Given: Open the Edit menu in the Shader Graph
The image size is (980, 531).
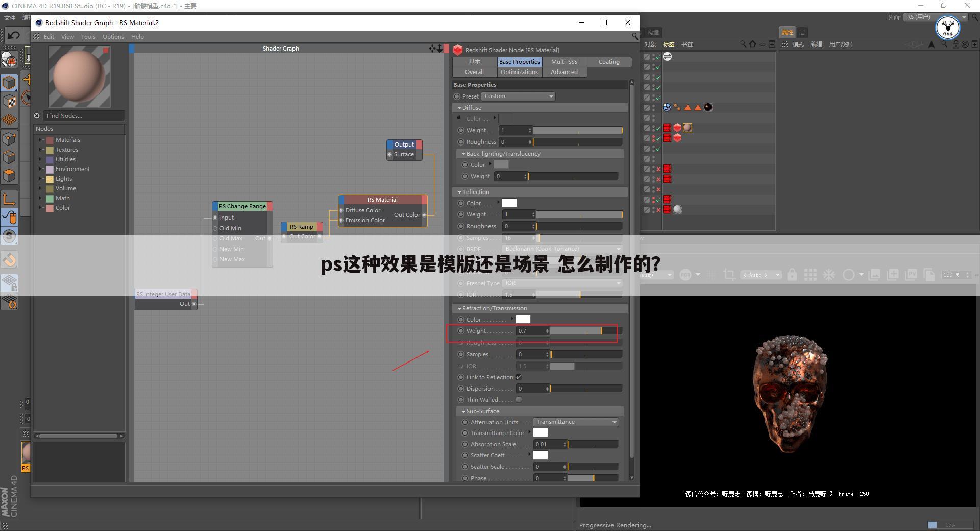Looking at the screenshot, I should (x=49, y=37).
